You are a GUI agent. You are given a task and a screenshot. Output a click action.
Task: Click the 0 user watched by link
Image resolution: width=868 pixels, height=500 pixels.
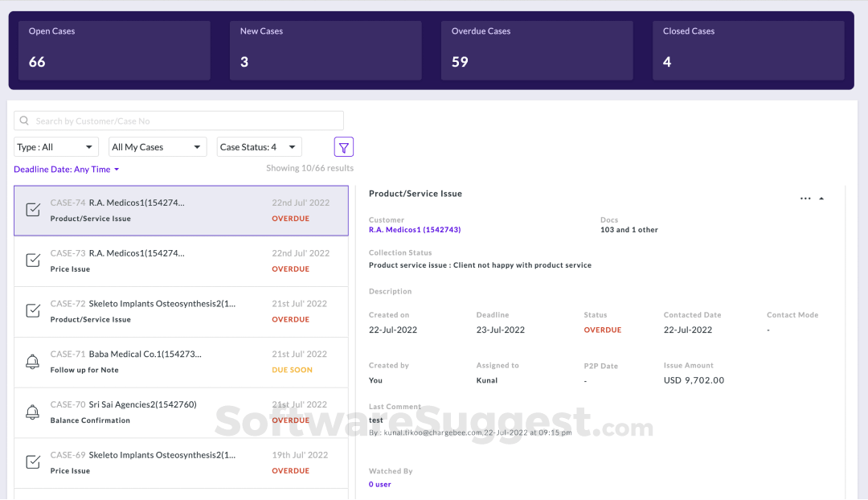point(379,484)
